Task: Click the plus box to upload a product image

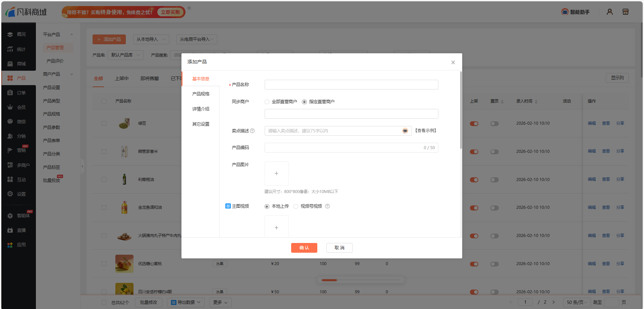Action: (x=276, y=173)
